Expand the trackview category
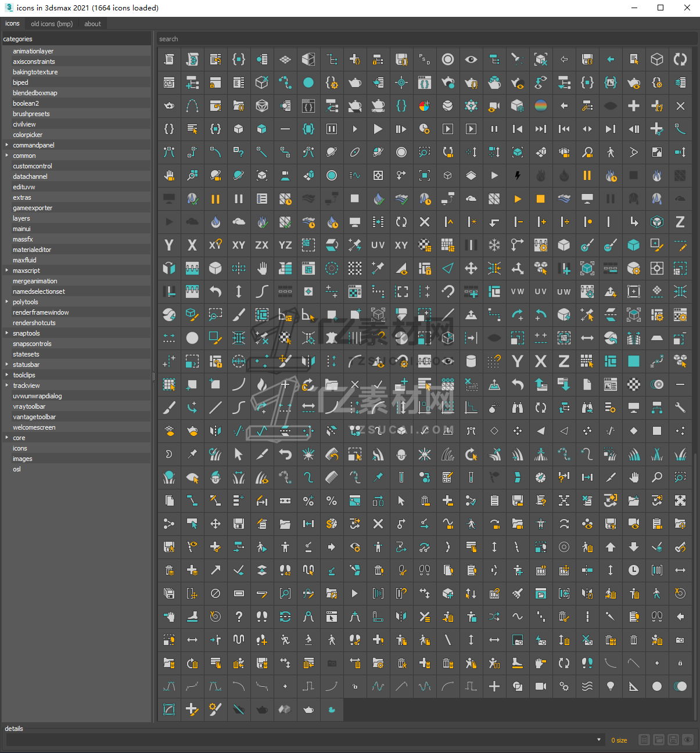700x753 pixels. point(7,385)
